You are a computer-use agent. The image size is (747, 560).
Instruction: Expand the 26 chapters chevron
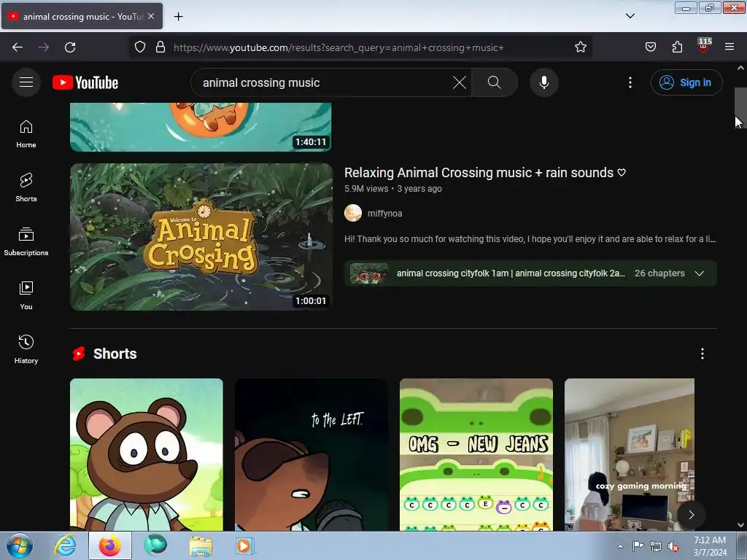(699, 273)
